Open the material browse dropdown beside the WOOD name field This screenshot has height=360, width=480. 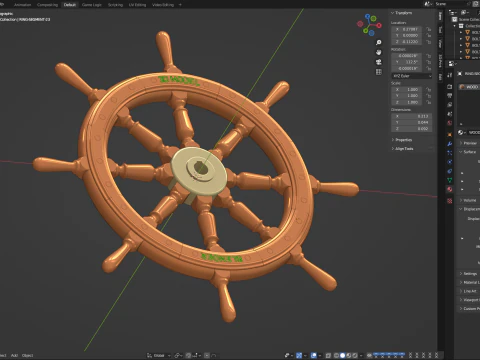[x=462, y=132]
